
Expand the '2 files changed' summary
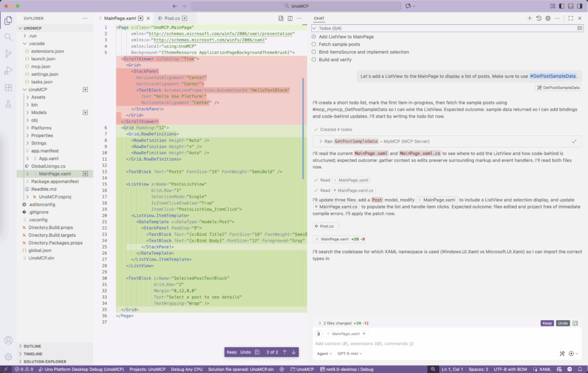[x=320, y=323]
